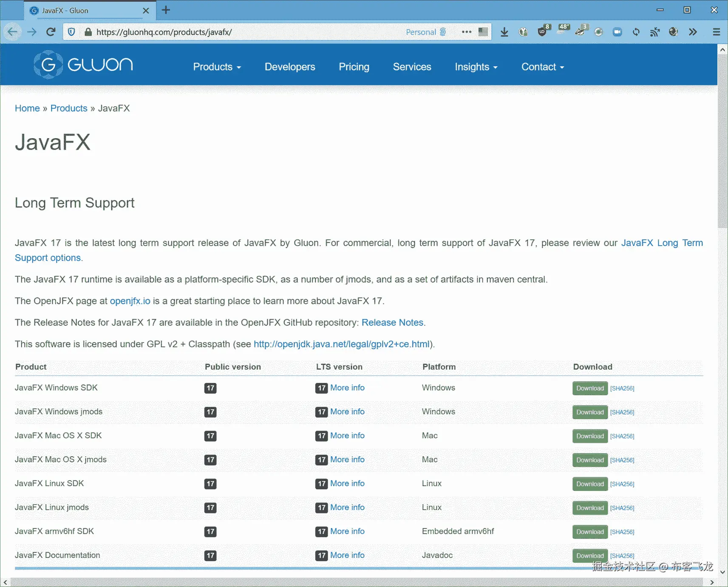Open More info for JavaFX Windows SDK
This screenshot has height=587, width=728.
pos(347,388)
